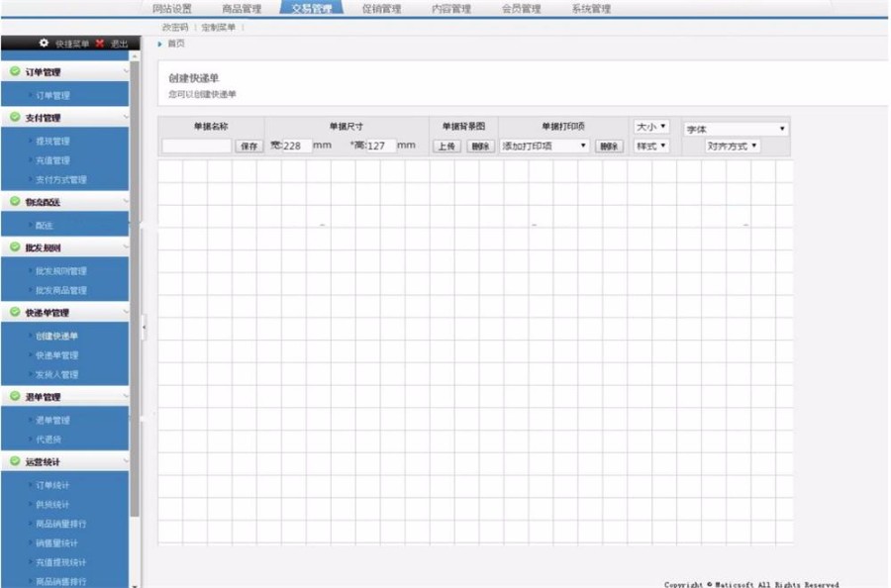Click the gear icon beside 快捷菜单

pyautogui.click(x=44, y=44)
